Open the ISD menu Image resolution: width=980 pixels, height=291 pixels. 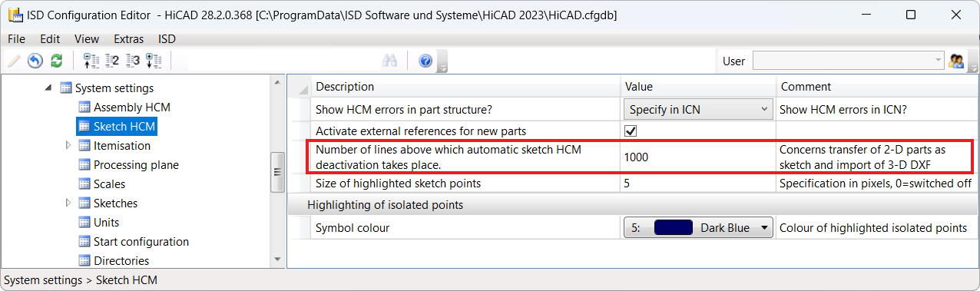tap(167, 38)
